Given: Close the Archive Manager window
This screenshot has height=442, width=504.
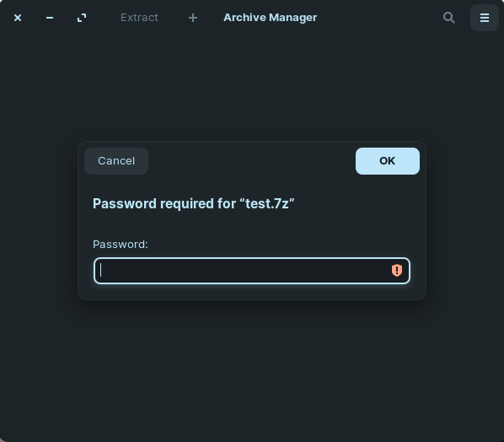Looking at the screenshot, I should tap(18, 18).
